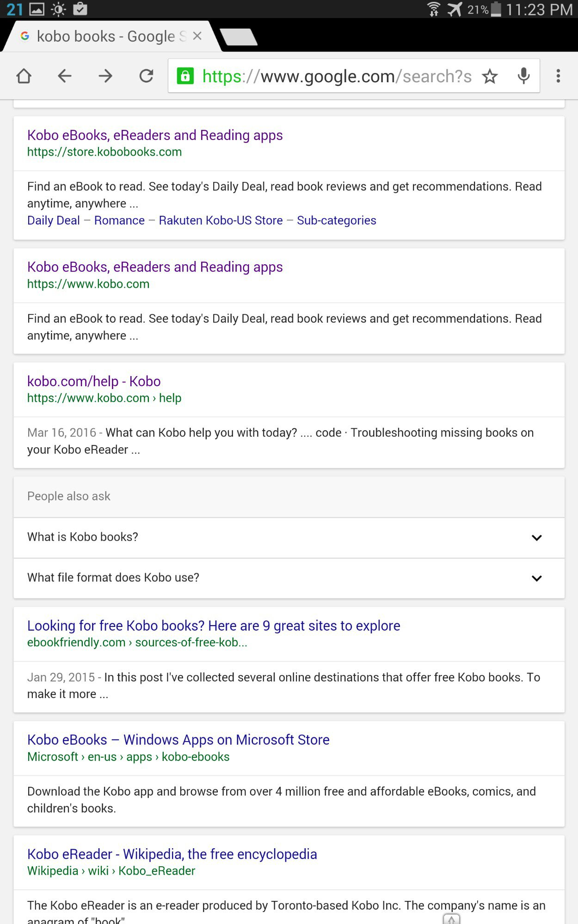The image size is (578, 924).
Task: Open the kobo.com/help - Kobo result
Action: (x=94, y=381)
